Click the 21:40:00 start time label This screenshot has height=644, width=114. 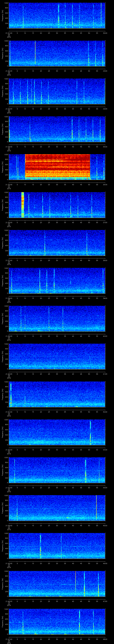(x=9, y=374)
